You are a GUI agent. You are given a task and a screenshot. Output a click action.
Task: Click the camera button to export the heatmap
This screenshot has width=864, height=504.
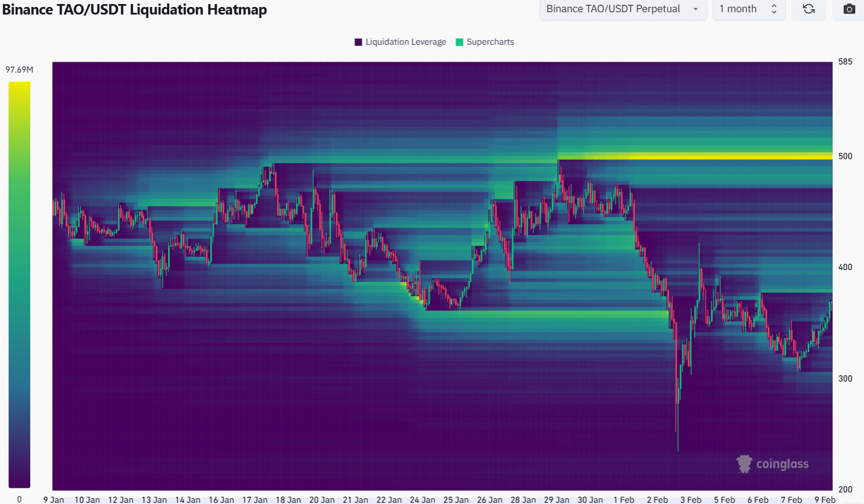[x=849, y=9]
